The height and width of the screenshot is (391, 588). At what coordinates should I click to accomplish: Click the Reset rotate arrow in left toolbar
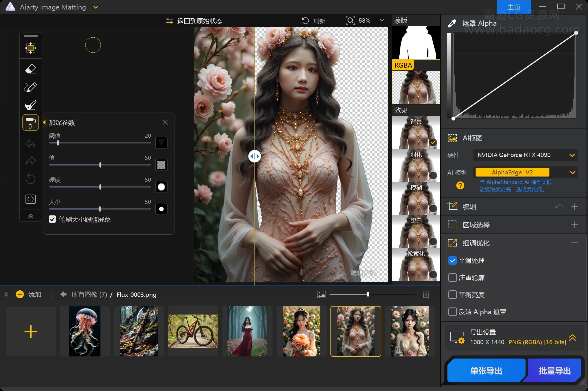pos(31,178)
